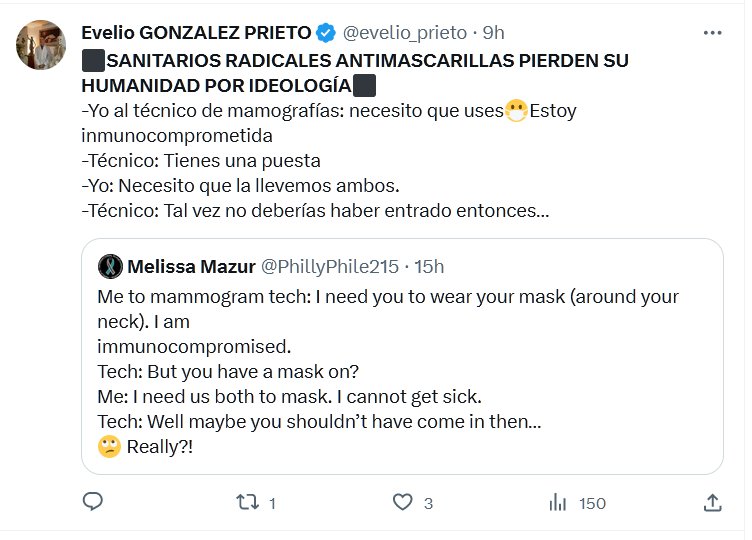Open view analytics bar chart icon
This screenshot has width=752, height=540.
click(x=558, y=502)
